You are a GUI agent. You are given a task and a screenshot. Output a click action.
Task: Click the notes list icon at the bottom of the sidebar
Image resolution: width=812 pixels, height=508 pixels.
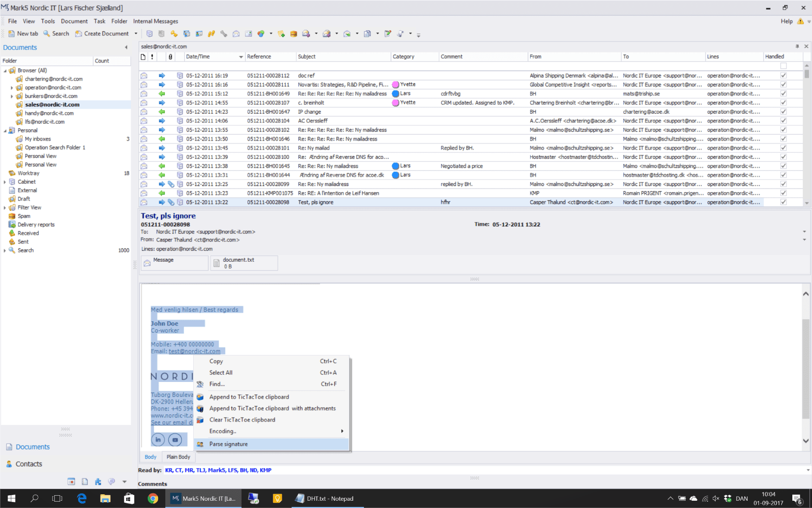[85, 482]
